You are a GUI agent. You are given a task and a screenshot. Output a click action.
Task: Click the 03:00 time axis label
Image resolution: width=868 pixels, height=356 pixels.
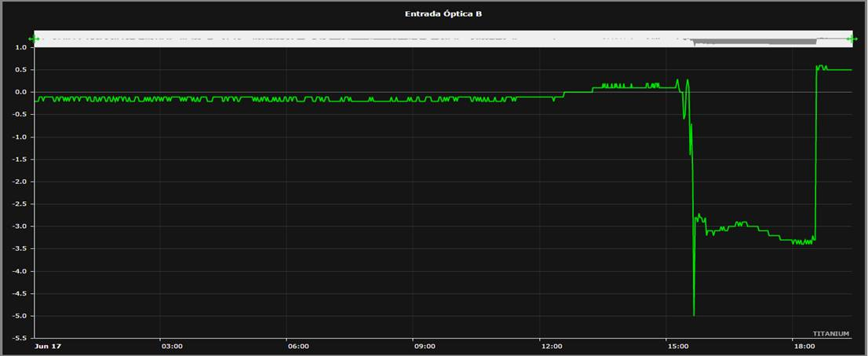coord(172,347)
